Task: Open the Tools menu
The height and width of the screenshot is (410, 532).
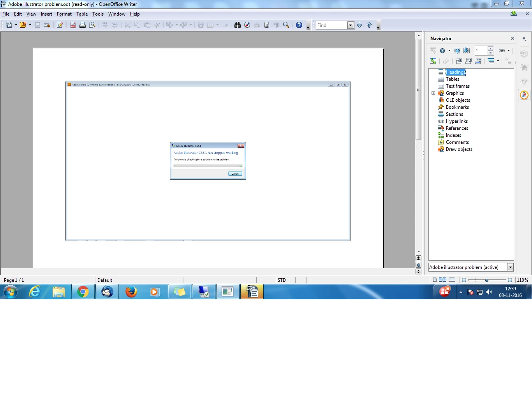Action: (98, 14)
